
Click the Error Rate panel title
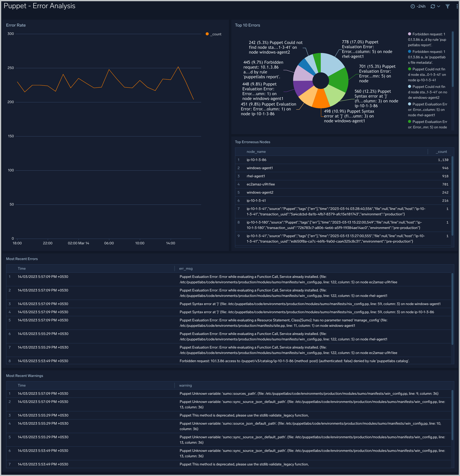(x=16, y=25)
